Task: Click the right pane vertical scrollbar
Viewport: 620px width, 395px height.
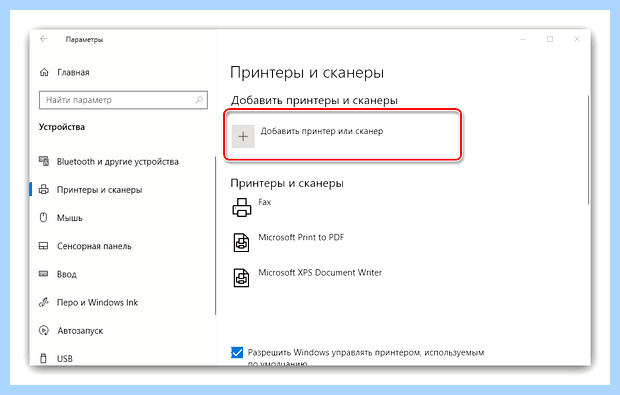Action: (588, 149)
